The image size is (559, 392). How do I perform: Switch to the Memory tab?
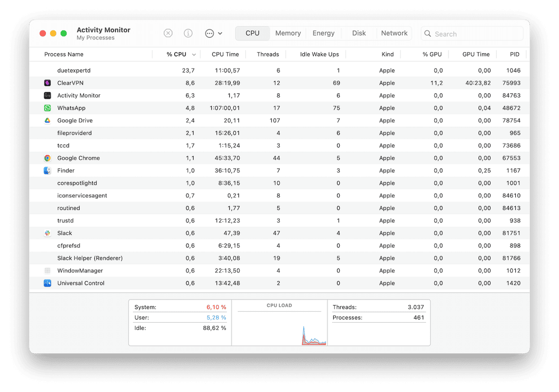click(x=288, y=33)
